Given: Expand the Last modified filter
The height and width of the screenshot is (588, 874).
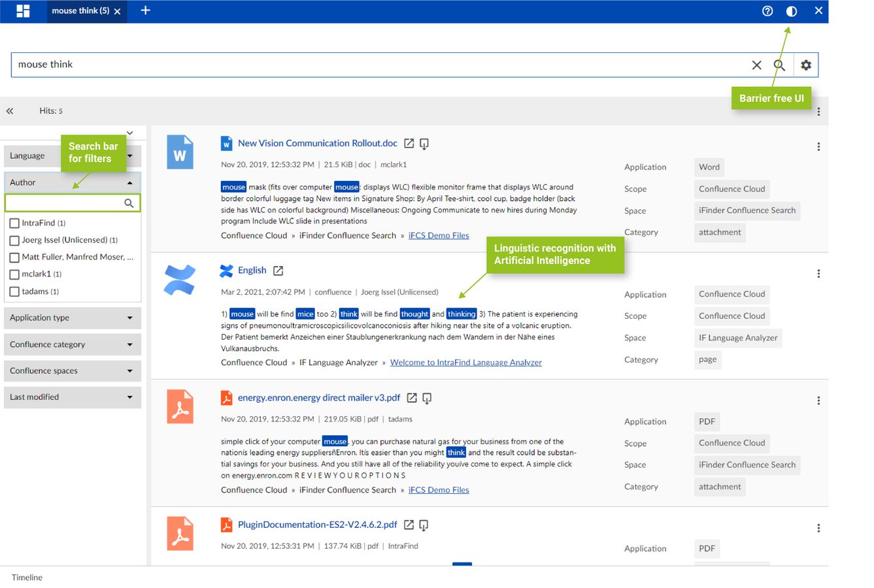Looking at the screenshot, I should coord(73,397).
